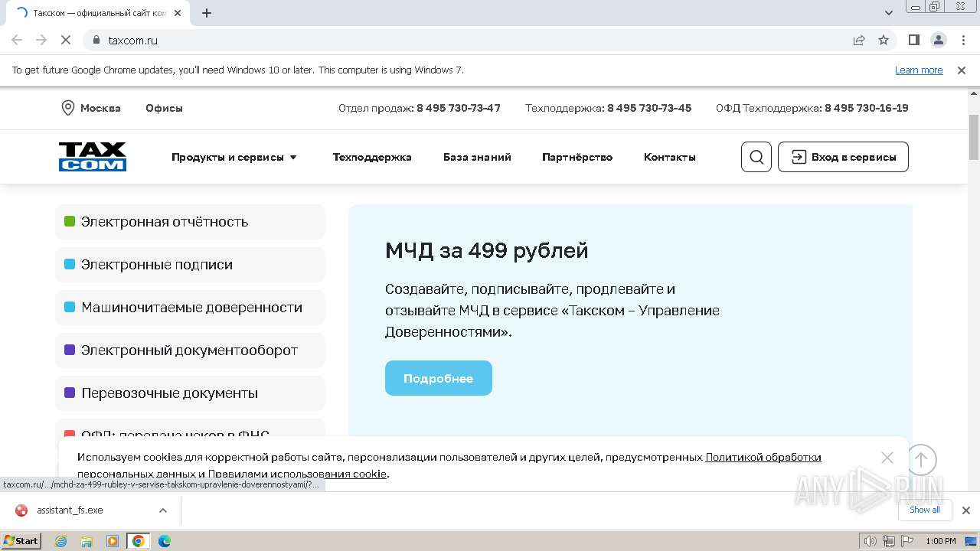Select Электронный документооборот category

point(190,350)
